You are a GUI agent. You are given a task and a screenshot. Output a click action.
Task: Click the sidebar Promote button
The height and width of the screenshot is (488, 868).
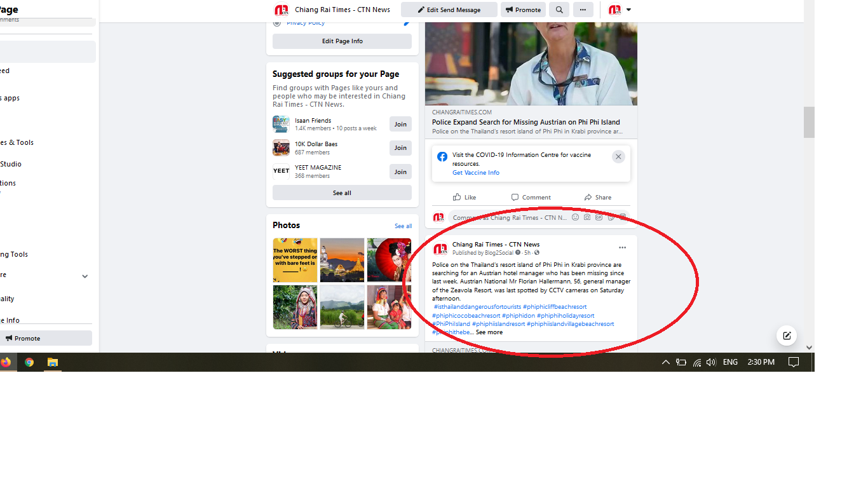click(46, 338)
